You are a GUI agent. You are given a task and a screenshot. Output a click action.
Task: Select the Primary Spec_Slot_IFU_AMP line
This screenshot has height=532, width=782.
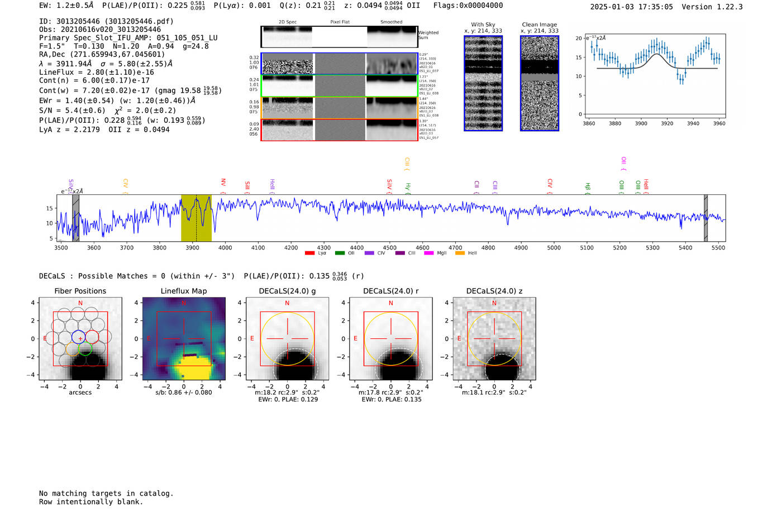[128, 38]
